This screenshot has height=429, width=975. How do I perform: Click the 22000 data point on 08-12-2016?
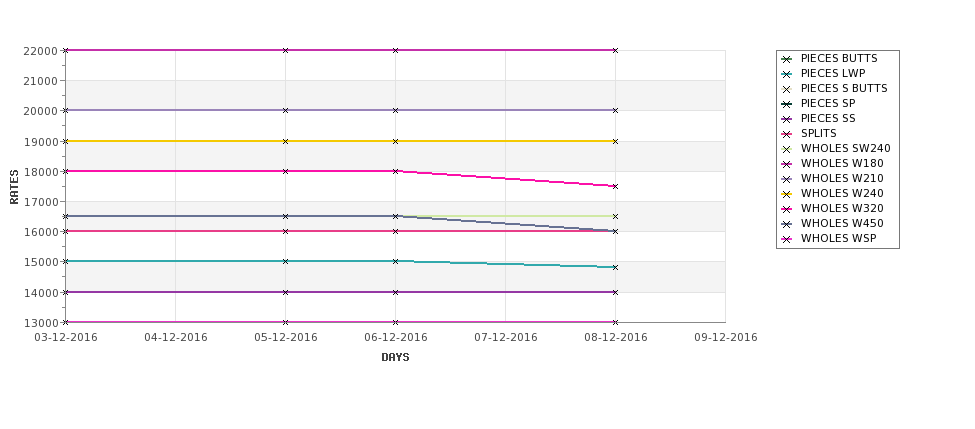(x=615, y=50)
